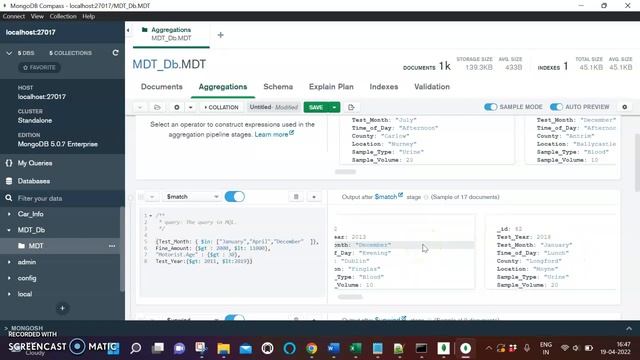Image resolution: width=640 pixels, height=360 pixels.
Task: Open Windows search from taskbar
Action: 136,348
